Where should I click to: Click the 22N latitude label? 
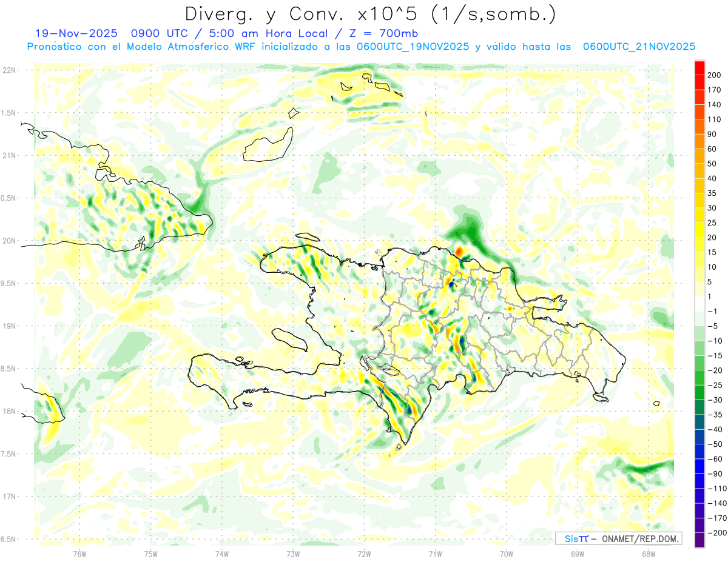(9, 70)
